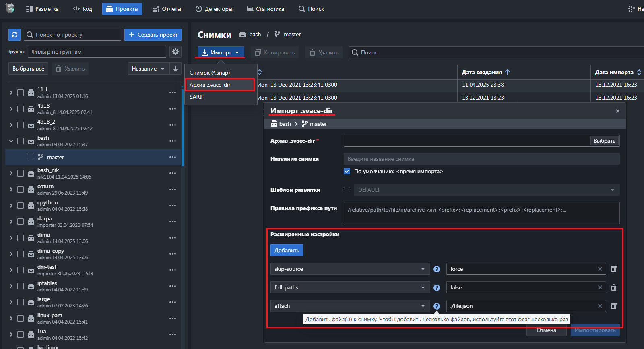Open the Разметка top menu
Viewport: 644px width, 349px height.
42,9
